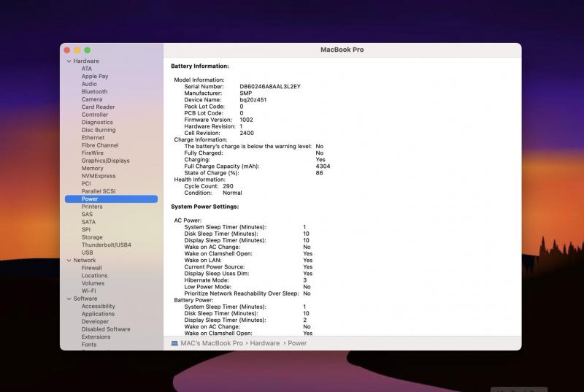Open Firewall under Network
This screenshot has height=392, width=584.
(91, 268)
